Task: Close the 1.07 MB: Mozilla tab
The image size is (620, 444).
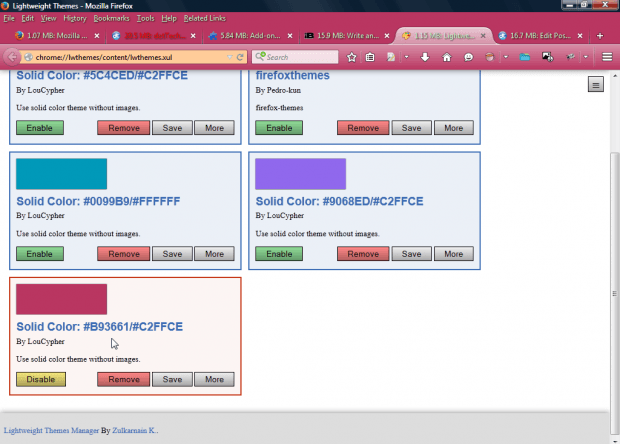Action: pos(97,36)
